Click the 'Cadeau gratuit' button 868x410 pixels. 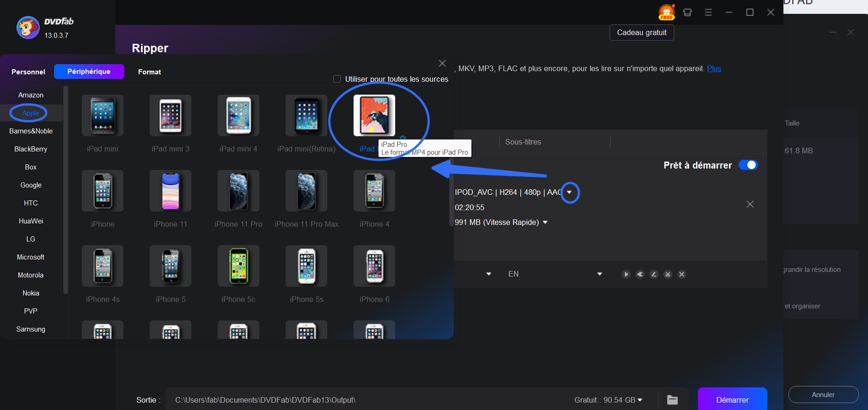pos(642,32)
